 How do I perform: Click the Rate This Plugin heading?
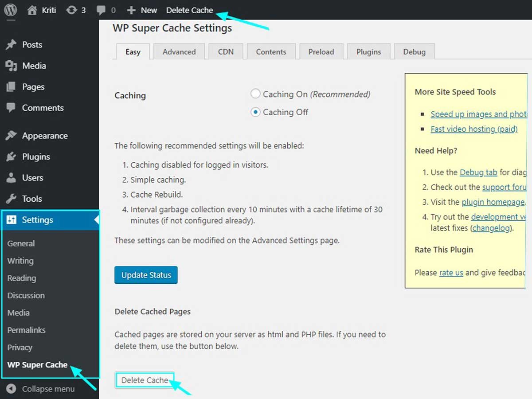click(444, 250)
